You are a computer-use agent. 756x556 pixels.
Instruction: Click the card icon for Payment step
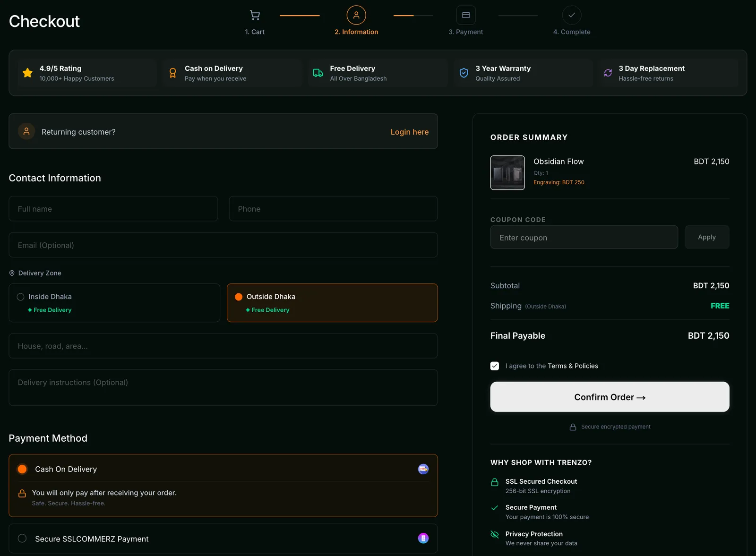[x=466, y=15]
